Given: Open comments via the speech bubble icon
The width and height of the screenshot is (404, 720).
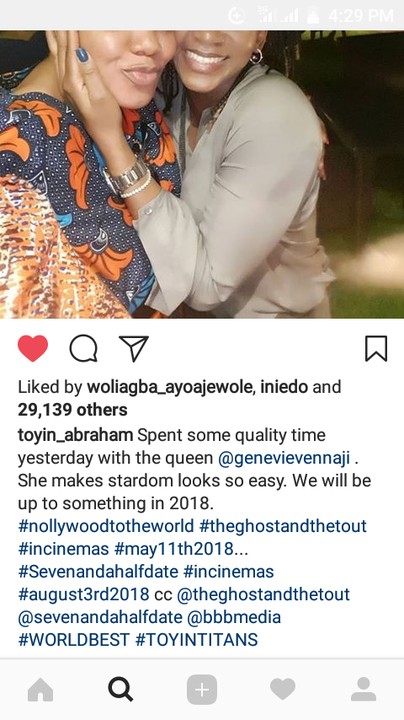Looking at the screenshot, I should click(x=83, y=349).
